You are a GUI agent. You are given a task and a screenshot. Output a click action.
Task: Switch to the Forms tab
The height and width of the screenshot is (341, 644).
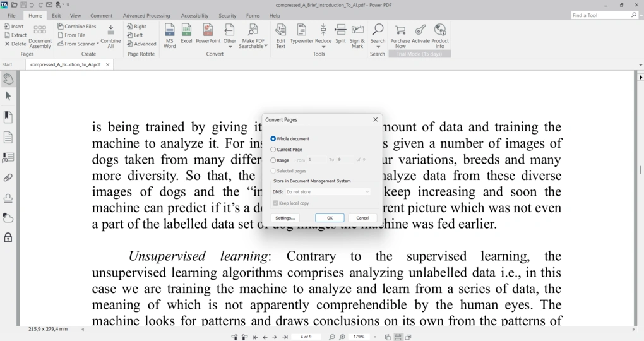click(x=253, y=16)
